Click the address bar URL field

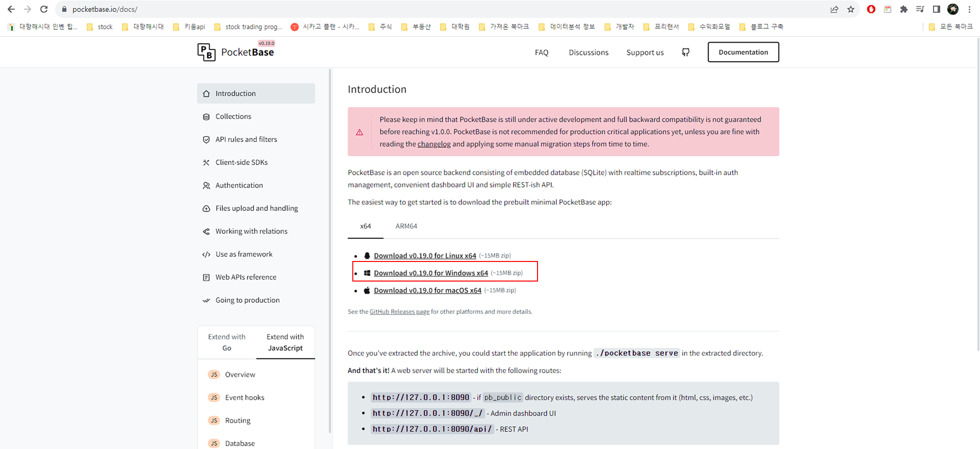tap(441, 9)
